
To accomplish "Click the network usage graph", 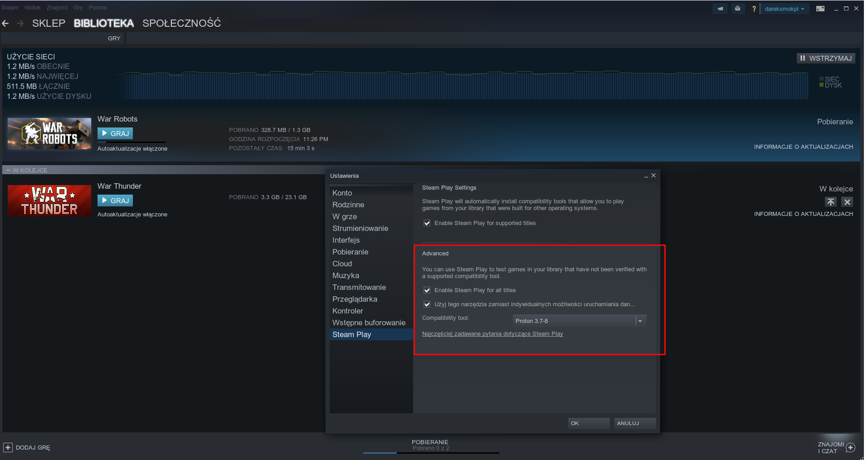I will [461, 85].
